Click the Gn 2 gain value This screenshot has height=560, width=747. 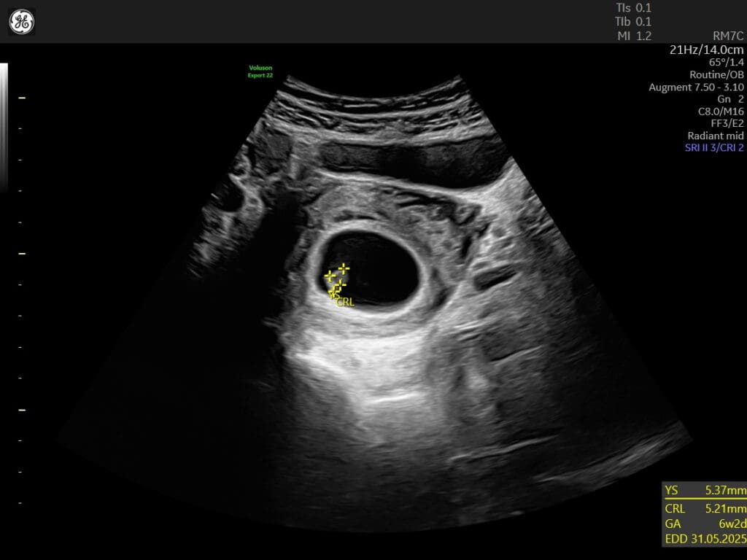click(x=730, y=99)
